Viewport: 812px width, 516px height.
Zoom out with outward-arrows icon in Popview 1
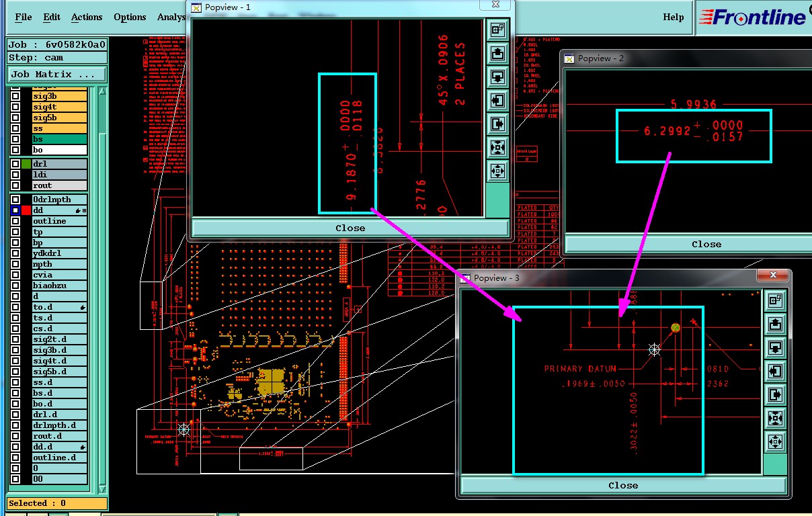click(497, 171)
